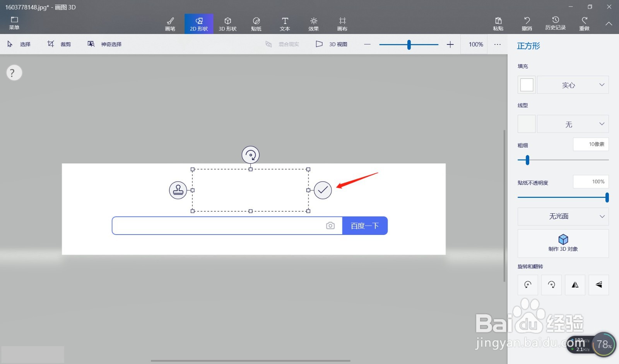Flip the shape vertically

pyautogui.click(x=599, y=285)
